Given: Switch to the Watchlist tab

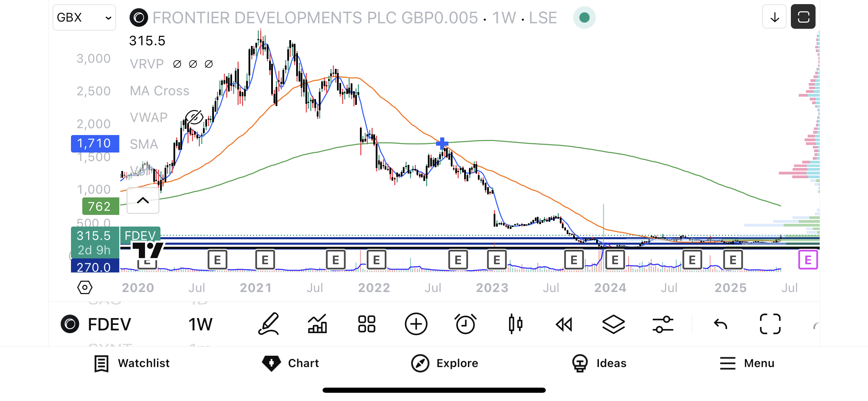Looking at the screenshot, I should pyautogui.click(x=132, y=363).
